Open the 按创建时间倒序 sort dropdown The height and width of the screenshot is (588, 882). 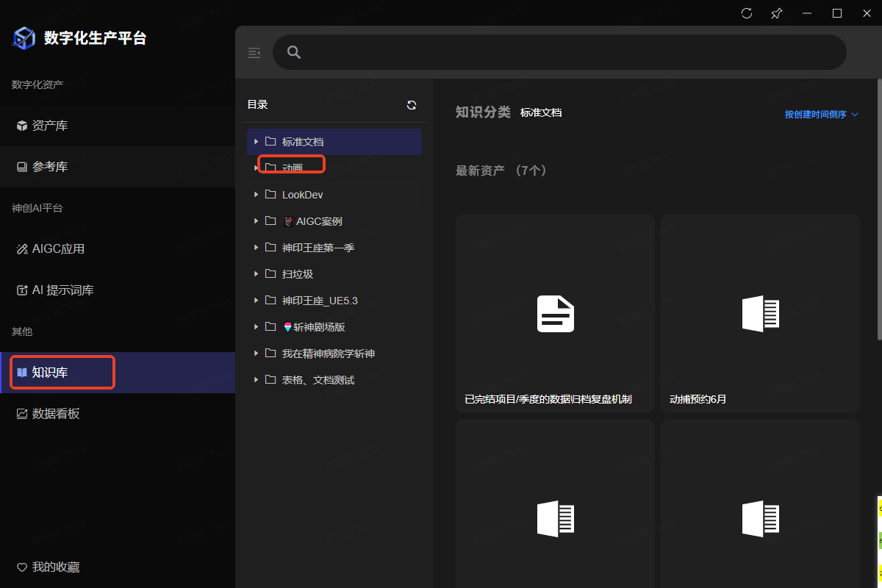821,115
